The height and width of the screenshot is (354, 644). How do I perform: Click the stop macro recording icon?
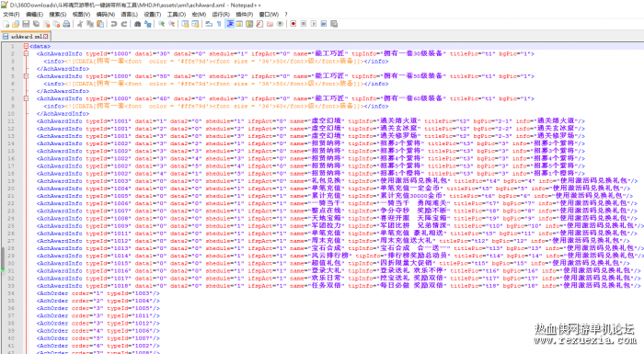tap(304, 24)
